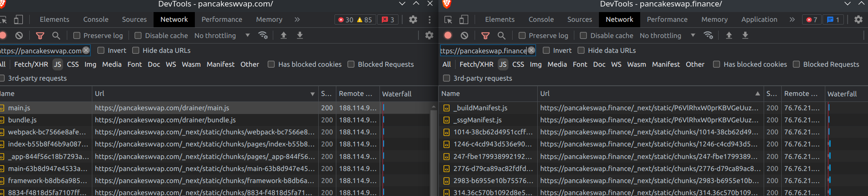This screenshot has width=868, height=196.
Task: Click Name column header in right DevTools
Action: pos(488,94)
